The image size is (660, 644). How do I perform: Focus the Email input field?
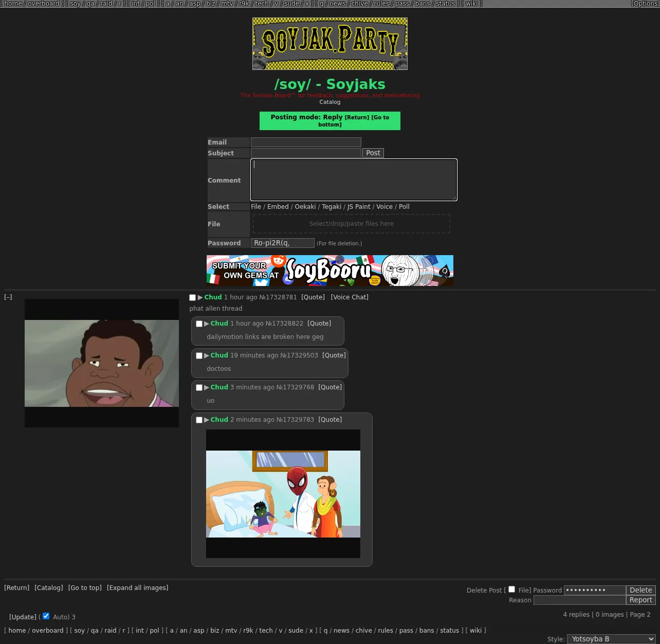click(306, 142)
